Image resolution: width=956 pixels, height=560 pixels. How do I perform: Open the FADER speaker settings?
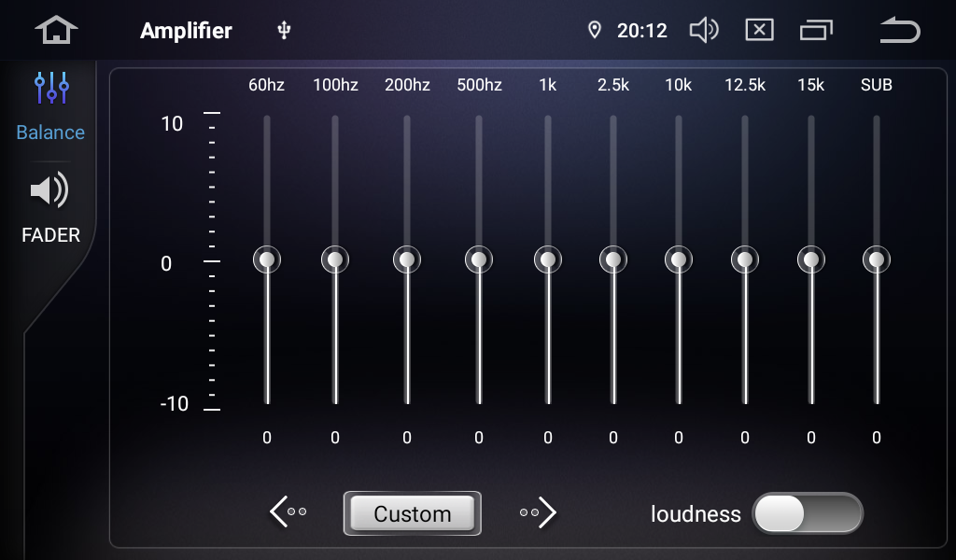[50, 208]
